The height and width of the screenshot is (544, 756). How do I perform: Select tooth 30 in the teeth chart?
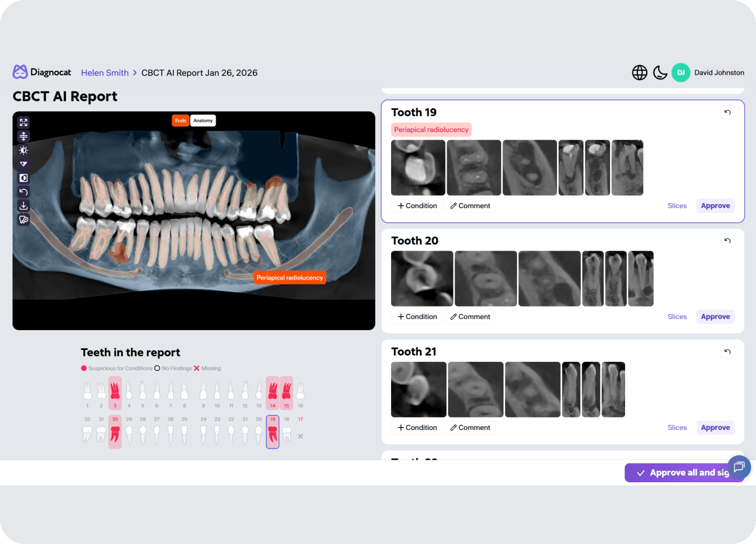(x=115, y=432)
